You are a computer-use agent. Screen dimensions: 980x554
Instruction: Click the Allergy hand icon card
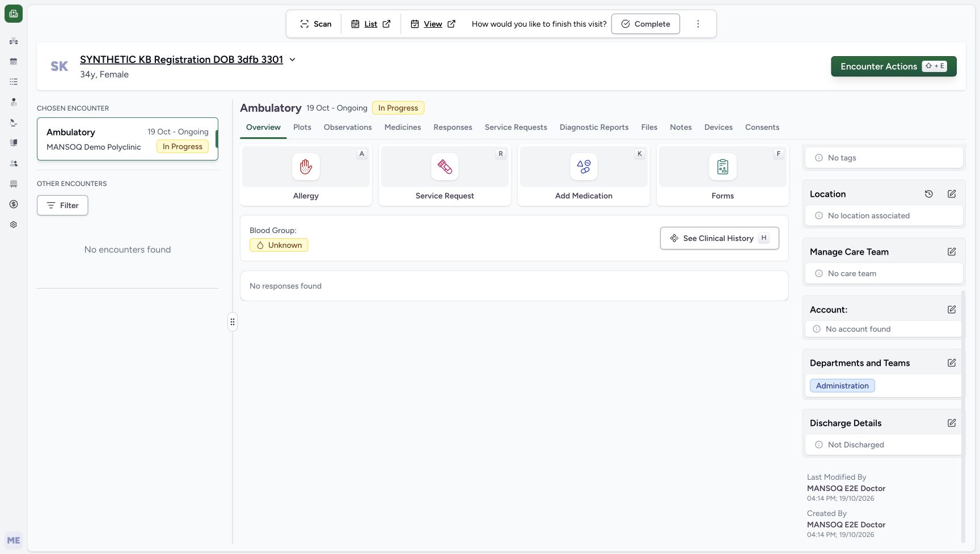click(x=306, y=175)
